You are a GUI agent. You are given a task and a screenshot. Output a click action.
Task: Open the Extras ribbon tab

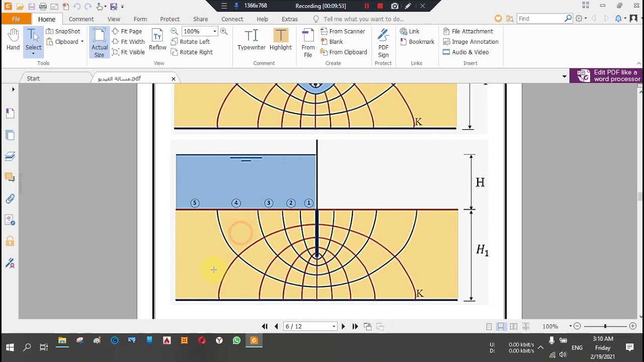(x=289, y=19)
